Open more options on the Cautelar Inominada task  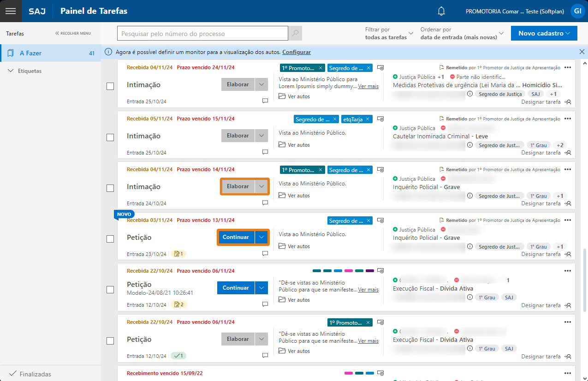pos(567,119)
